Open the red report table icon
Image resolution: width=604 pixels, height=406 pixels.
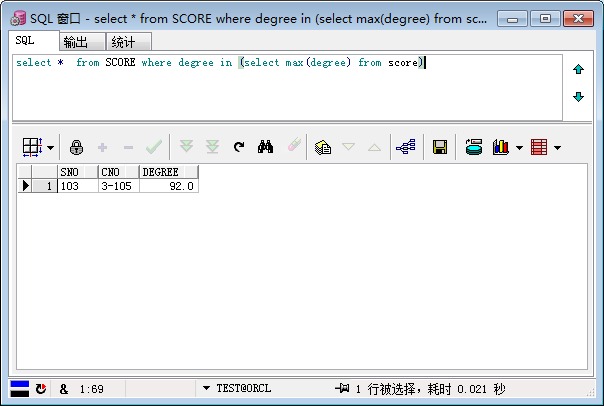click(539, 147)
